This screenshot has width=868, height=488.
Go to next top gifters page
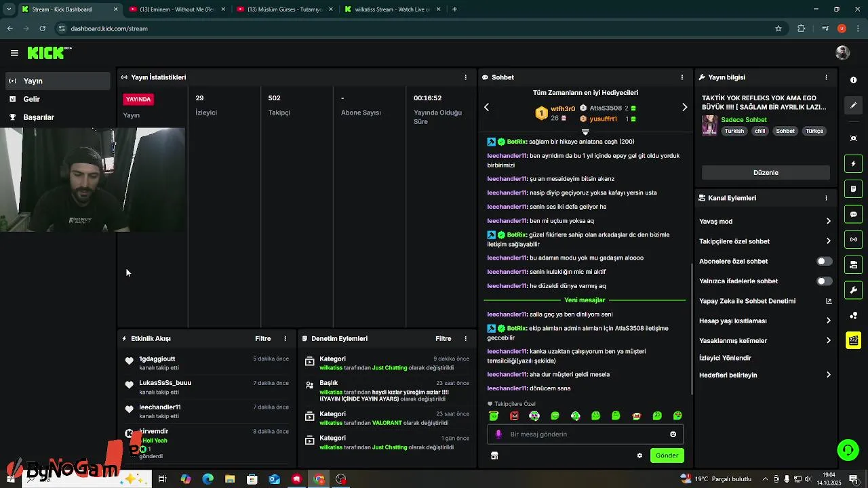tap(684, 107)
